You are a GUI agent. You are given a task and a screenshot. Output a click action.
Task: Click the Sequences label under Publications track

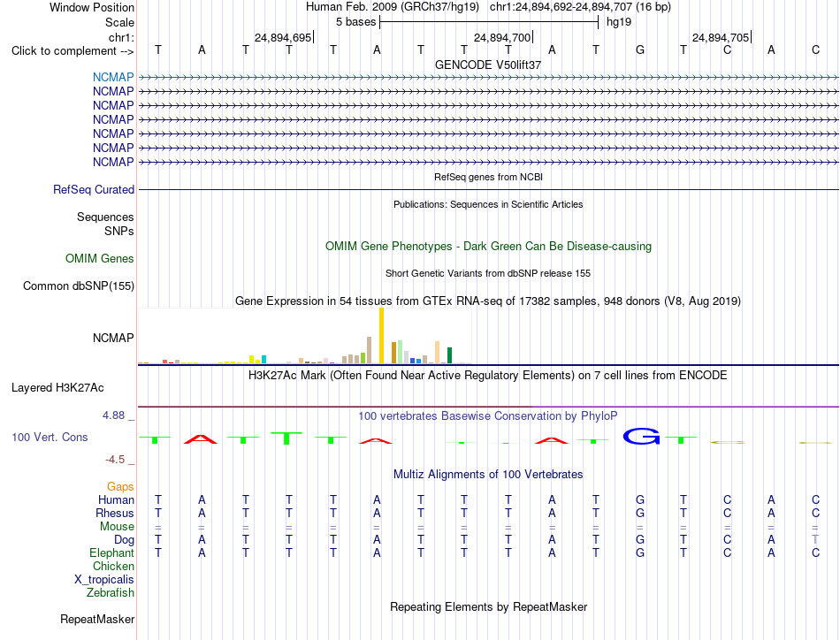[x=105, y=217]
